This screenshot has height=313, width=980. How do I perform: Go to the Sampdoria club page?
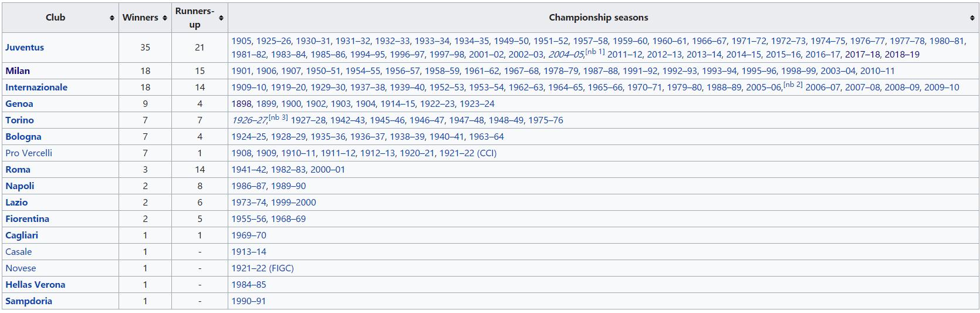click(29, 301)
